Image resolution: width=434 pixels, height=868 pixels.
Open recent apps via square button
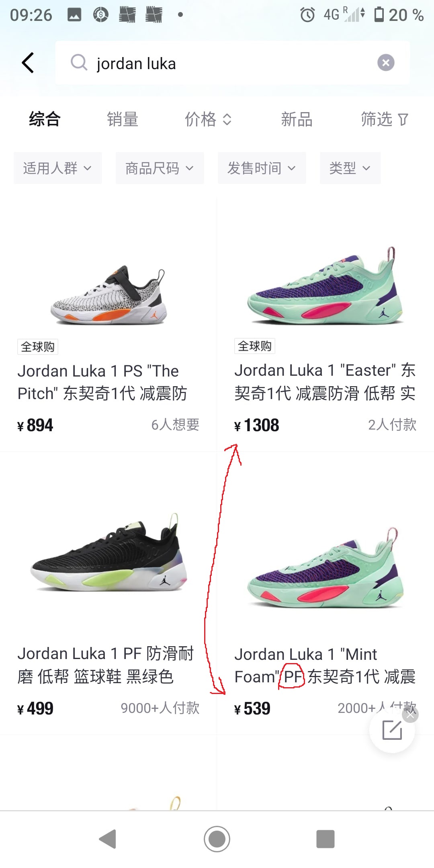pos(325,839)
